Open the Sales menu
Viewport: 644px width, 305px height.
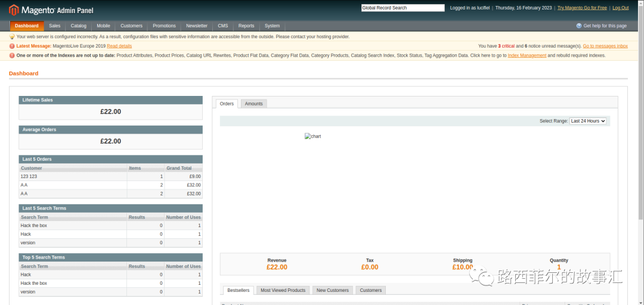click(x=55, y=26)
